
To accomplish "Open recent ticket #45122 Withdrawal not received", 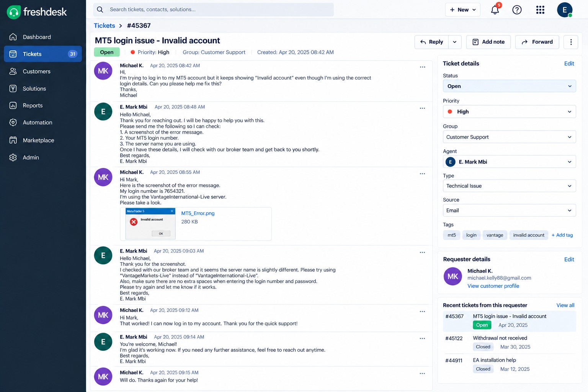I will tap(510, 343).
